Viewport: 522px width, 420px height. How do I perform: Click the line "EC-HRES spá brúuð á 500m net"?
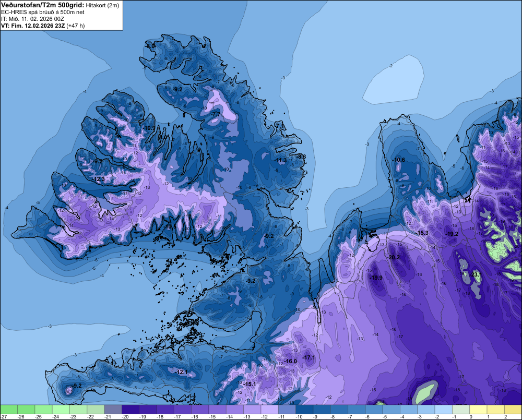pos(43,13)
